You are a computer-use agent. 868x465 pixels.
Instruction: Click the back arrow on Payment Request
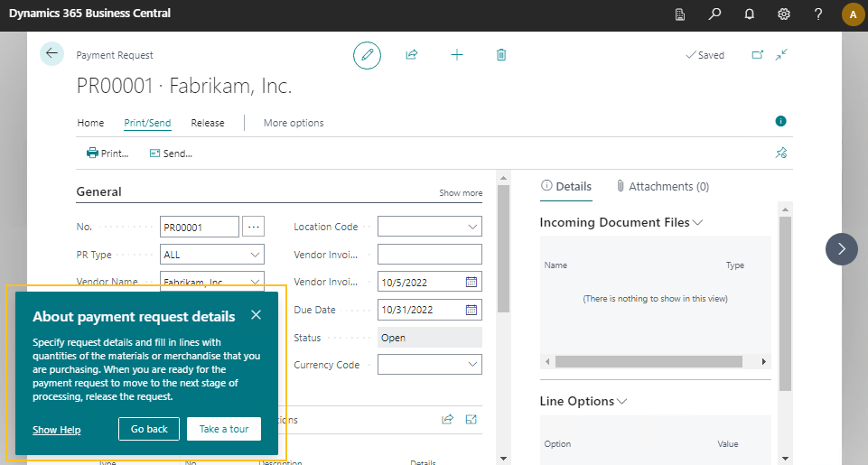51,54
